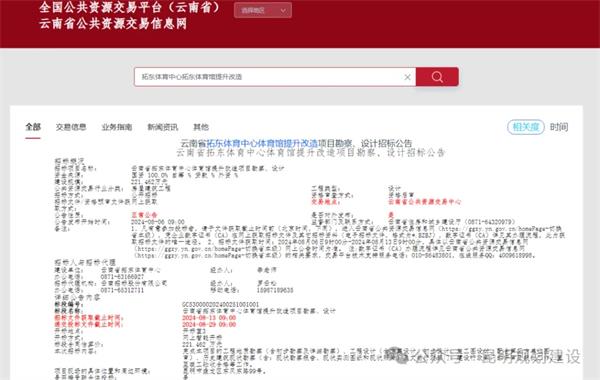Open the 云南省拓东体育中心体育馆提升改造 result title link
The height and width of the screenshot is (380, 600).
pos(262,144)
